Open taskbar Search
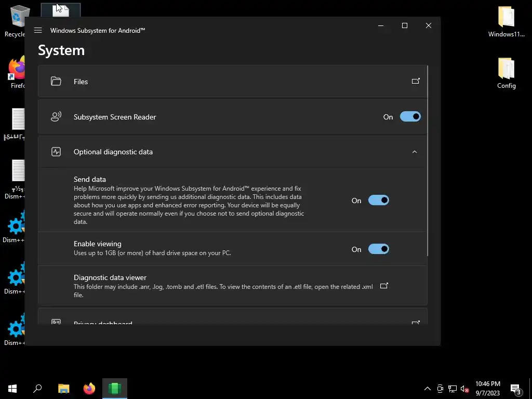Image resolution: width=532 pixels, height=399 pixels. [37, 389]
